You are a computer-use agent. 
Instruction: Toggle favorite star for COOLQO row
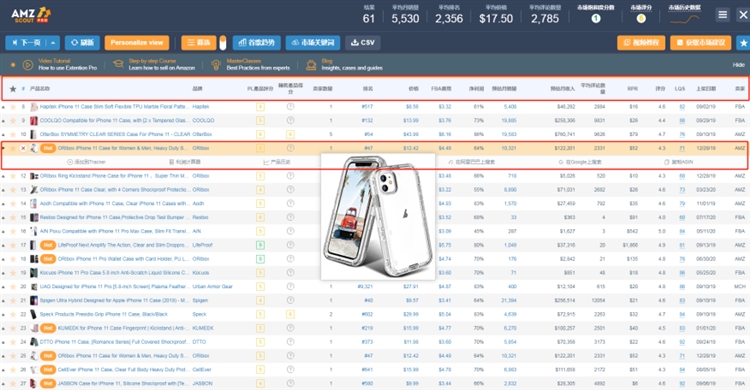pos(13,121)
